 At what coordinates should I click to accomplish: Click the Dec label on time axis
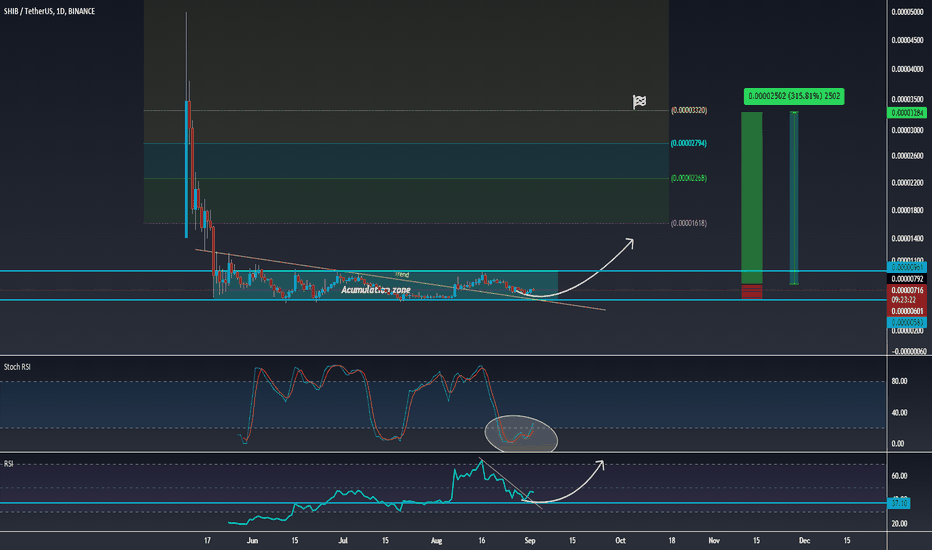tap(804, 540)
